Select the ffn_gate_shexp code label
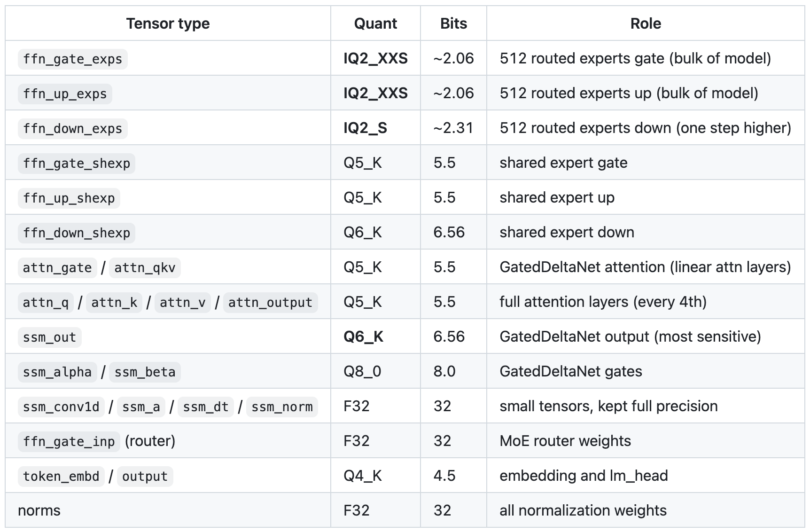 click(x=77, y=164)
